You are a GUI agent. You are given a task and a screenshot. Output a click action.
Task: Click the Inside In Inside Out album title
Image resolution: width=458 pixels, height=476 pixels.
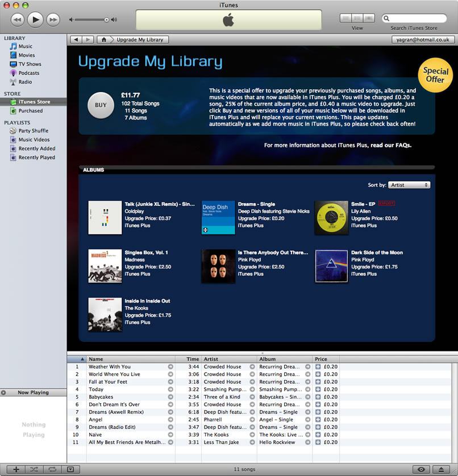[147, 301]
